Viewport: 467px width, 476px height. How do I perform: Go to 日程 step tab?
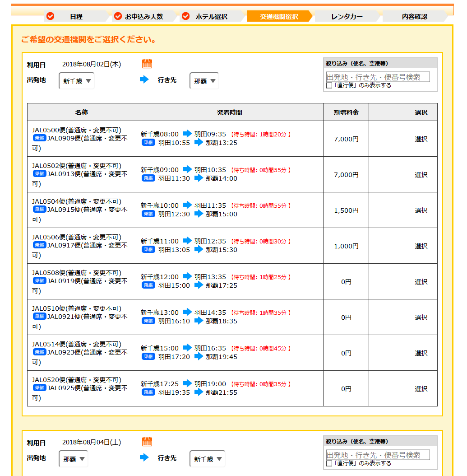click(x=76, y=16)
